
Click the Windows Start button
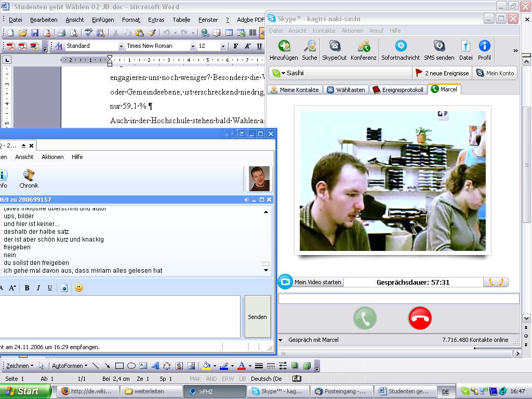click(25, 391)
